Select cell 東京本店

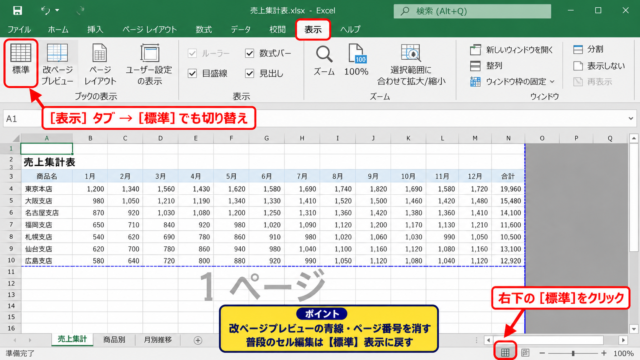click(47, 189)
